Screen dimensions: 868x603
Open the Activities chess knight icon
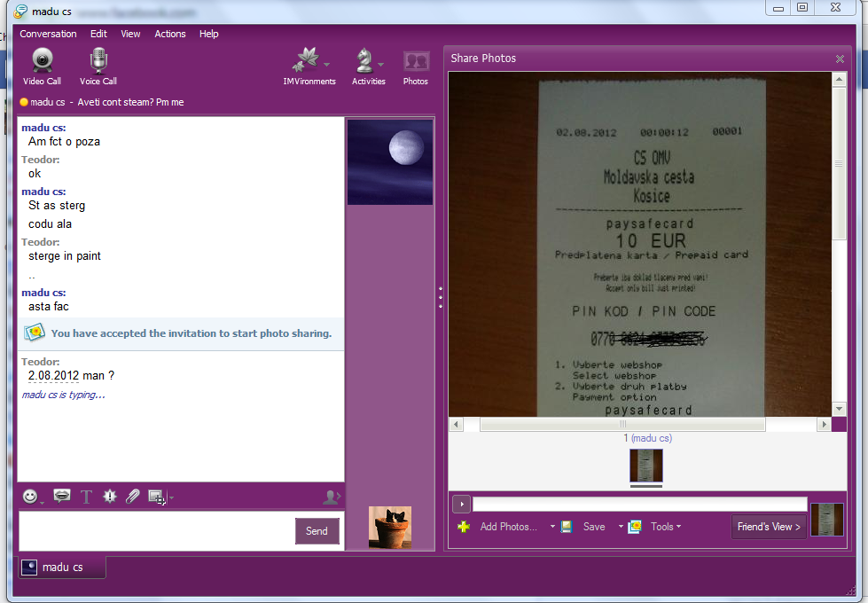(x=364, y=60)
